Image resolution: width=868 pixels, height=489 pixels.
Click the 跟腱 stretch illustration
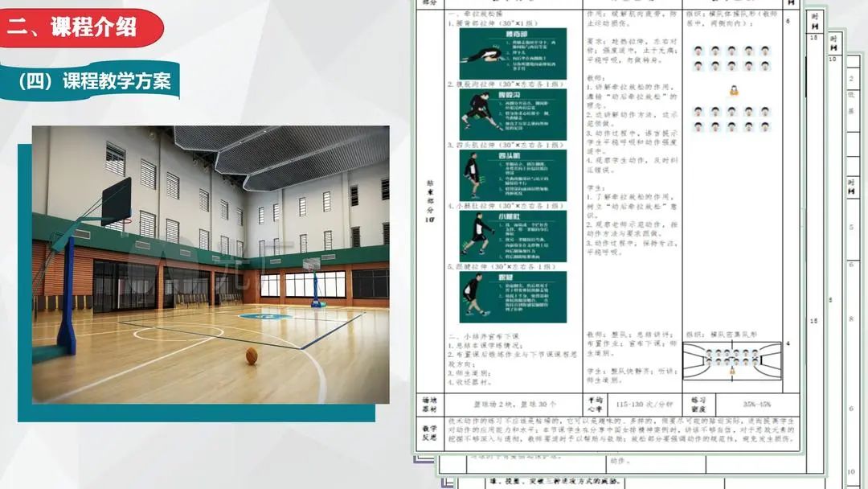512,297
